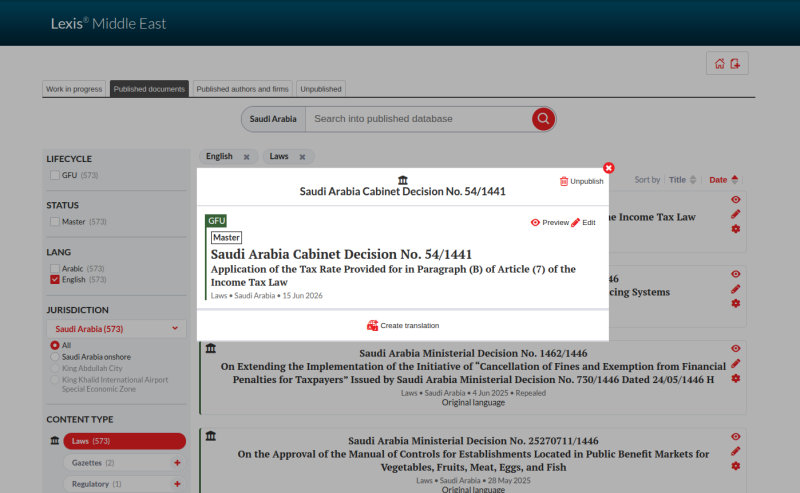The width and height of the screenshot is (800, 493).
Task: Expand the Regulatory content type plus
Action: (177, 484)
